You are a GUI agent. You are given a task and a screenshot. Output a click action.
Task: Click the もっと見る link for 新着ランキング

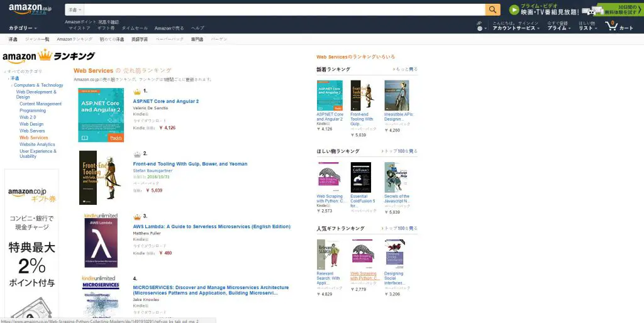(406, 69)
